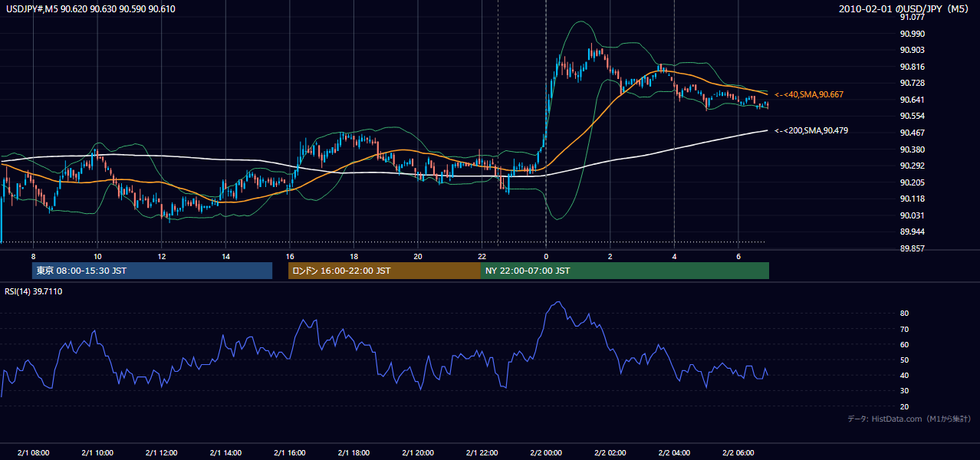This screenshot has width=980, height=460.
Task: Click RSI axis level 80
Action: tap(904, 314)
